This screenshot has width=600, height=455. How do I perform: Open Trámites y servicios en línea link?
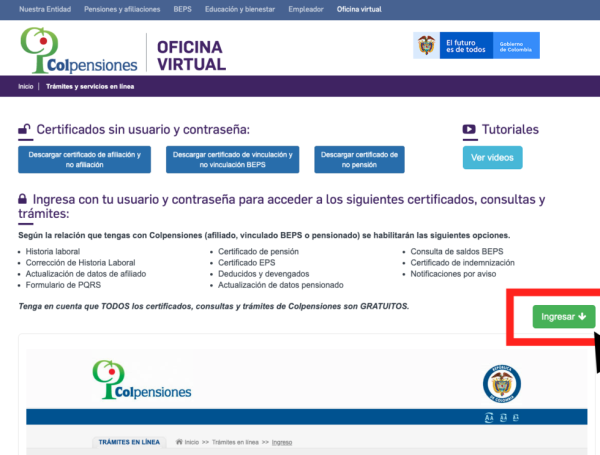tap(90, 86)
